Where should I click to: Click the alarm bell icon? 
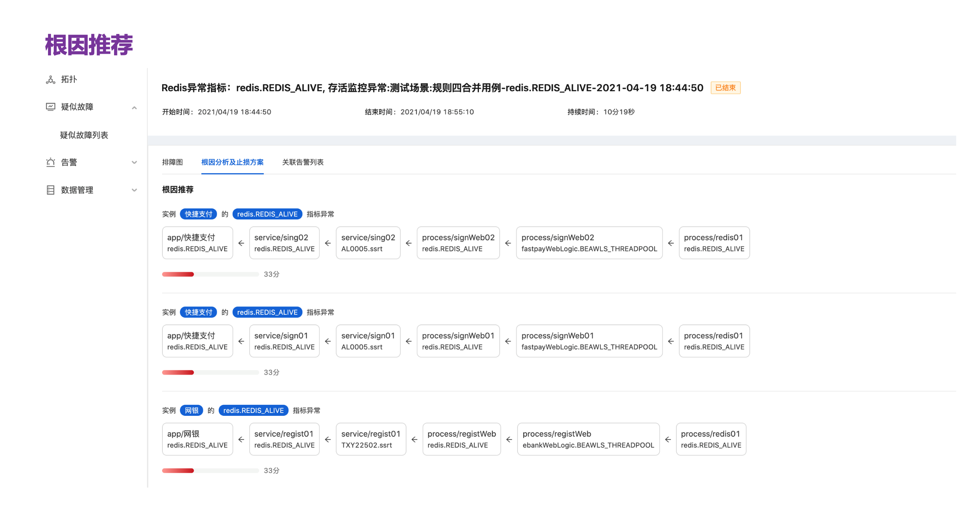coord(50,162)
